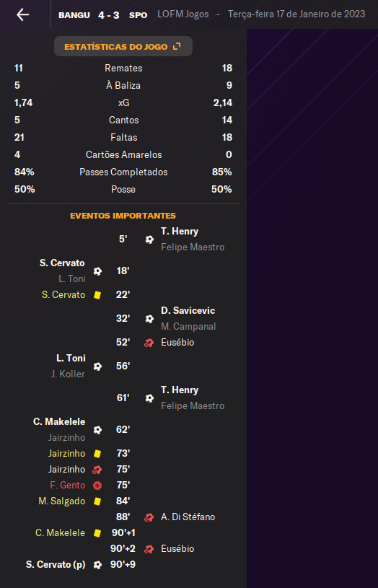Viewport: 378px width, 588px height.
Task: Click the xG statistic row label
Action: tap(124, 102)
